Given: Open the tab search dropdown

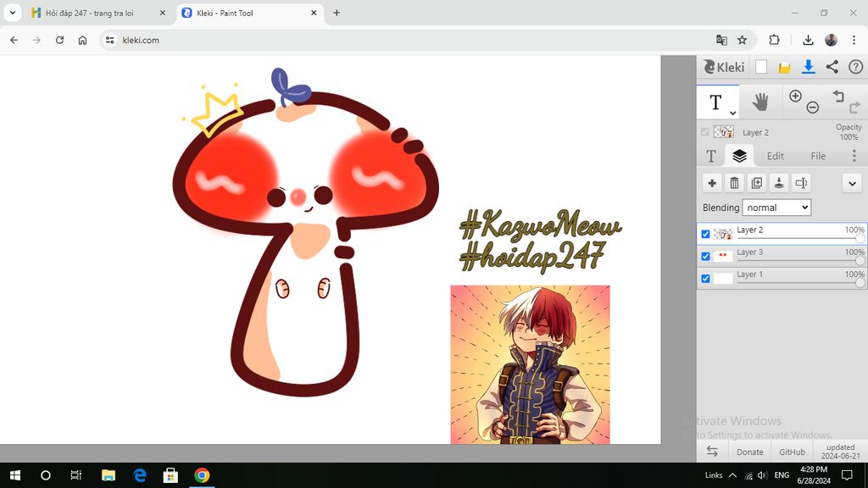Looking at the screenshot, I should [x=12, y=13].
